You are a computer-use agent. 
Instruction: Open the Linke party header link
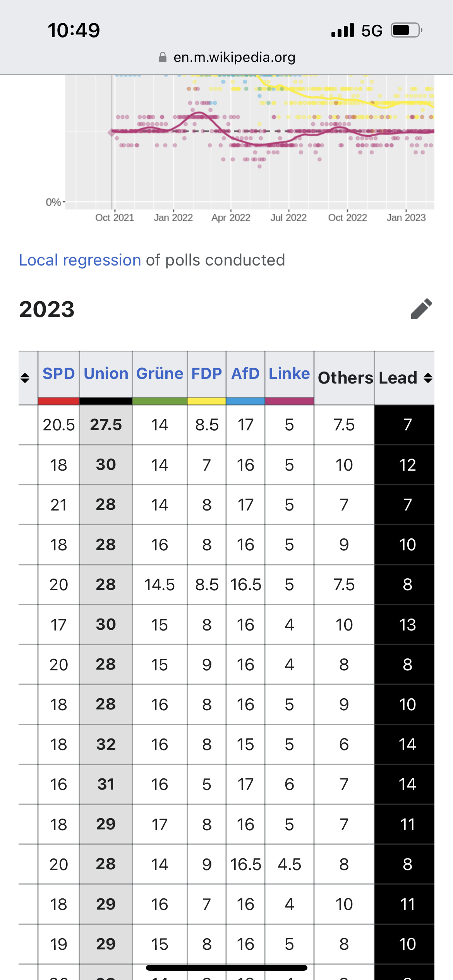coord(289,373)
